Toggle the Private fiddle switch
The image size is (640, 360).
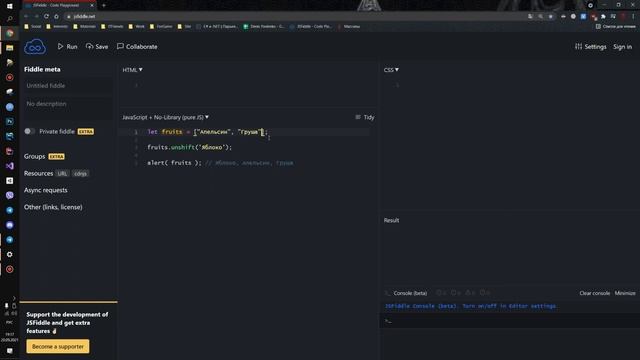coord(29,131)
